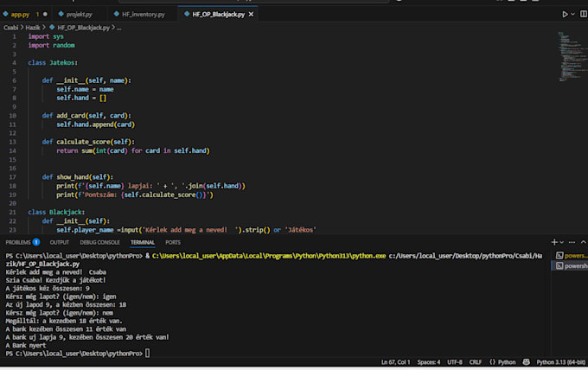Viewport: 588px width, 370px height.
Task: Switch to the app.py tab
Action: pos(20,14)
